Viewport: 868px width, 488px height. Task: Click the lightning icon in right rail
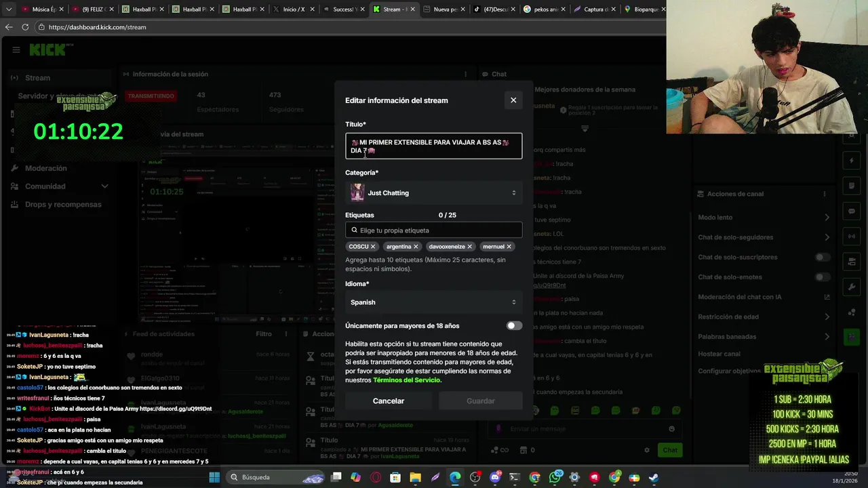852,161
